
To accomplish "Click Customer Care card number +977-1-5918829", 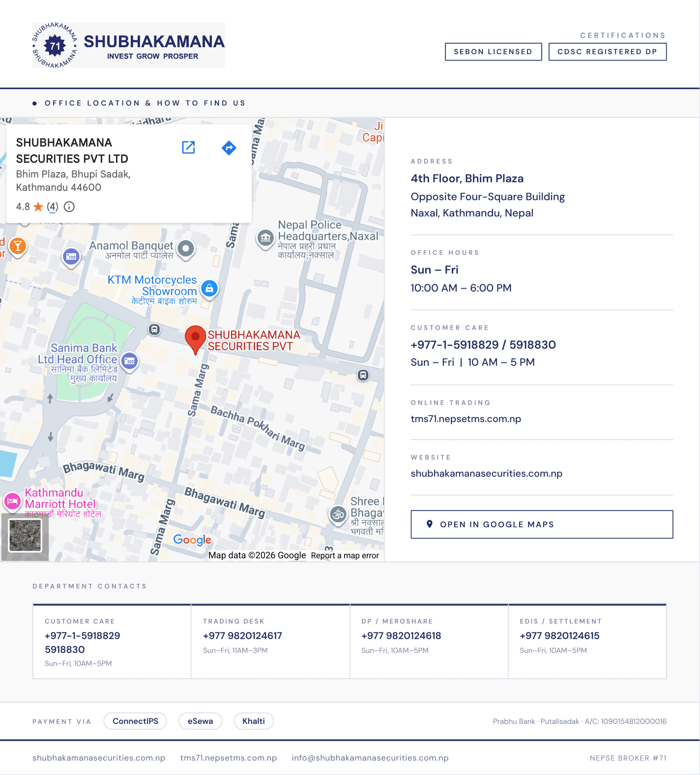I will [x=83, y=636].
